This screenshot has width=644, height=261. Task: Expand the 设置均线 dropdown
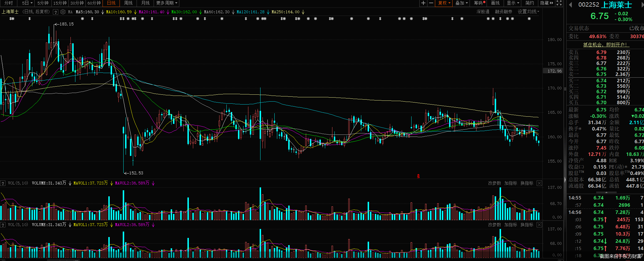(528, 12)
